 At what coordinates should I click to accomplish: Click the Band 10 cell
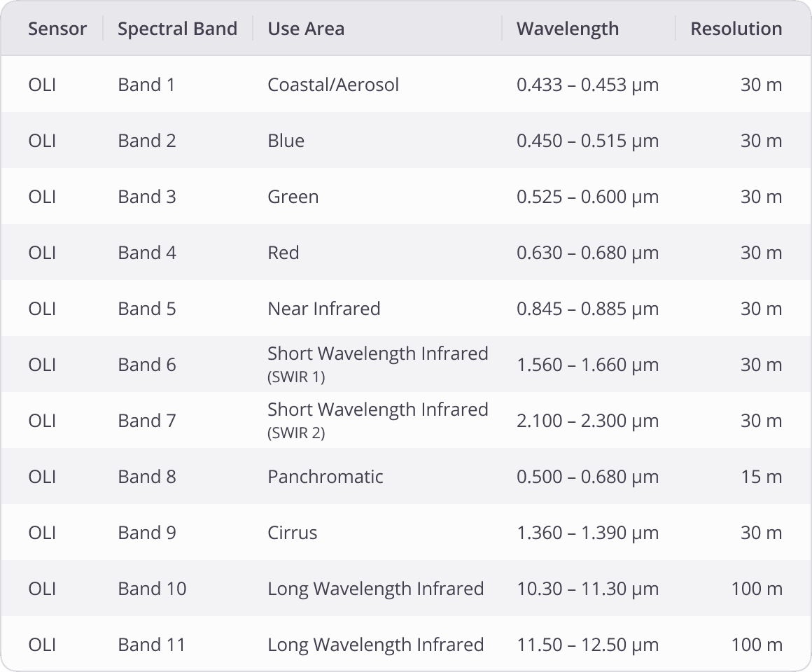(152, 589)
